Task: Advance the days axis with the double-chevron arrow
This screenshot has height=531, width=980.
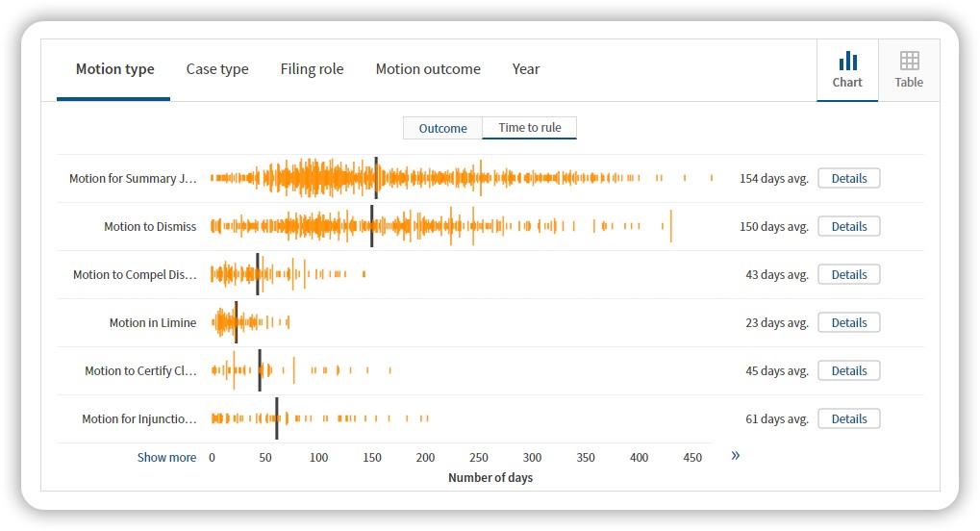Action: pos(736,455)
